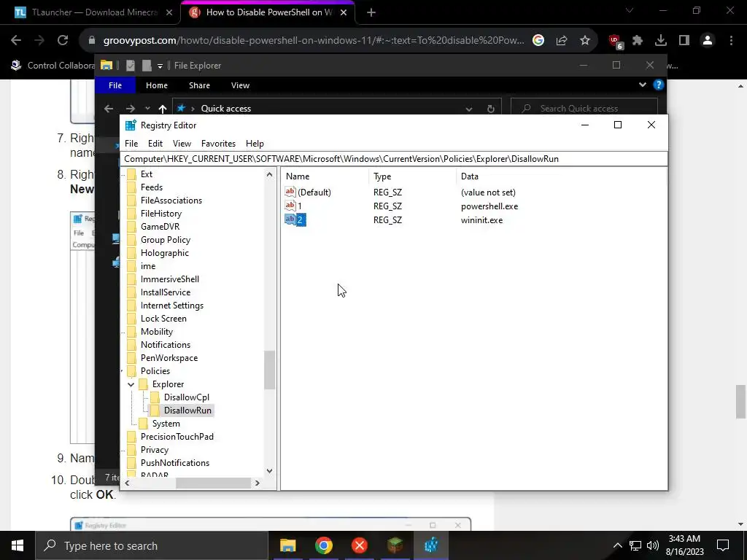Select the DisallowRun key
The height and width of the screenshot is (560, 747).
pos(187,411)
